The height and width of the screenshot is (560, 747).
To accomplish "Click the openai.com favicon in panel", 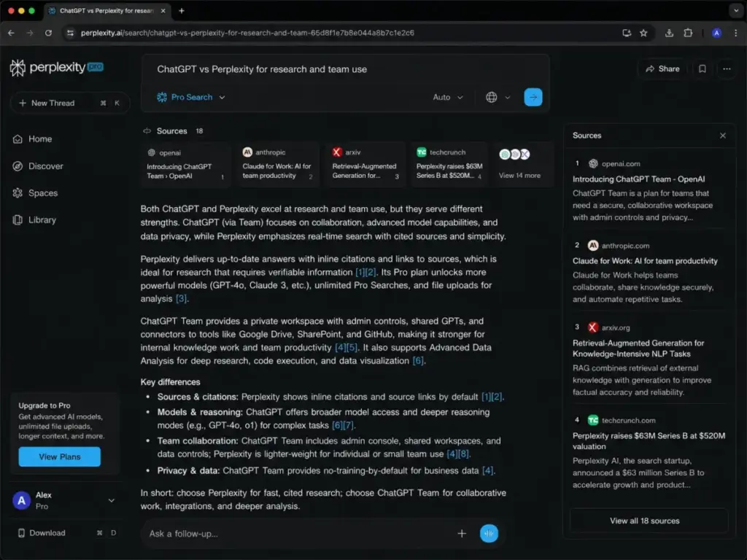I will click(593, 164).
